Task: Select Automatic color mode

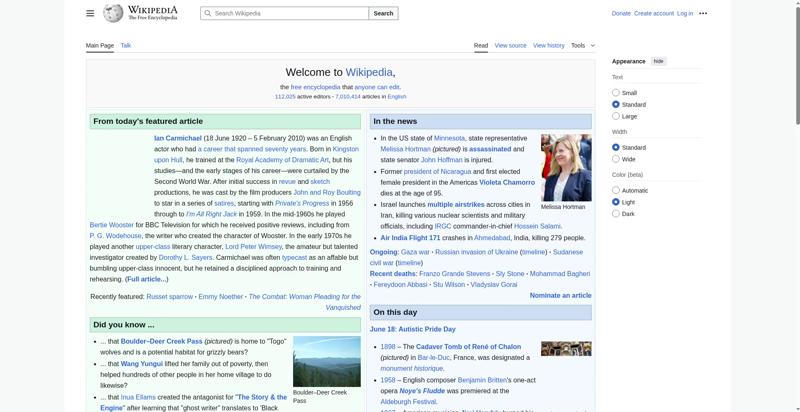Action: coord(616,190)
